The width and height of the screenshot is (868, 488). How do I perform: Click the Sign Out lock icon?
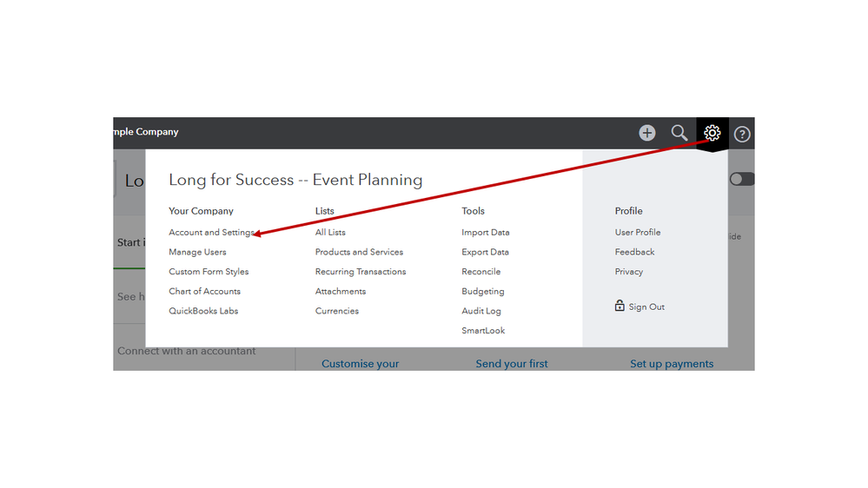pos(620,306)
